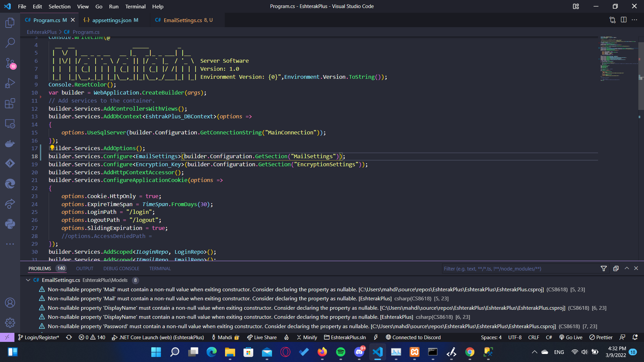Open the Explorer view in activity bar
The width and height of the screenshot is (644, 362).
(10, 23)
